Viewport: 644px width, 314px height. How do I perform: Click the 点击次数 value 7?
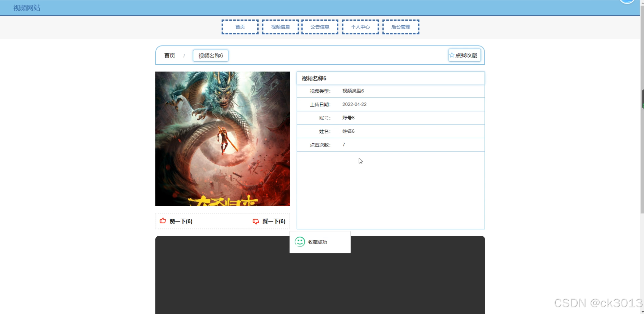[344, 145]
